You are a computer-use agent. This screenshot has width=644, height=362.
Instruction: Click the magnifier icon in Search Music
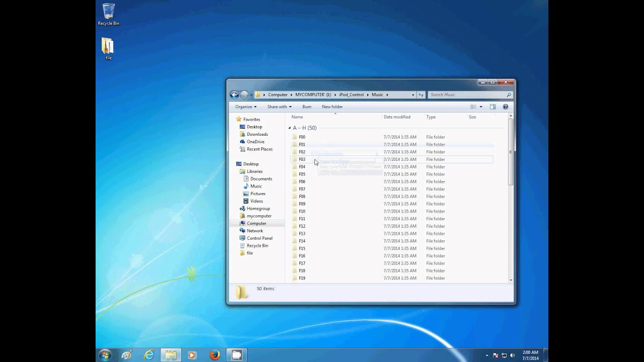coord(509,95)
